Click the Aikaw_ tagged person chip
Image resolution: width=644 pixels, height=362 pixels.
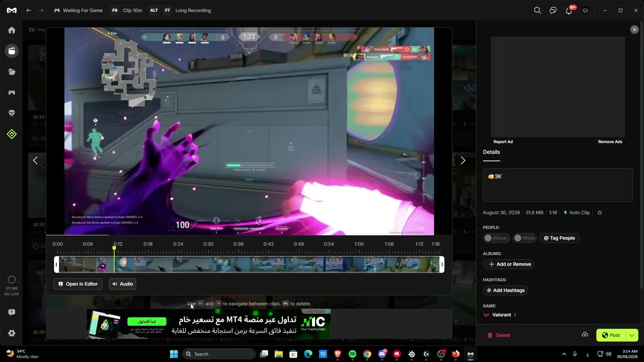pyautogui.click(x=497, y=238)
